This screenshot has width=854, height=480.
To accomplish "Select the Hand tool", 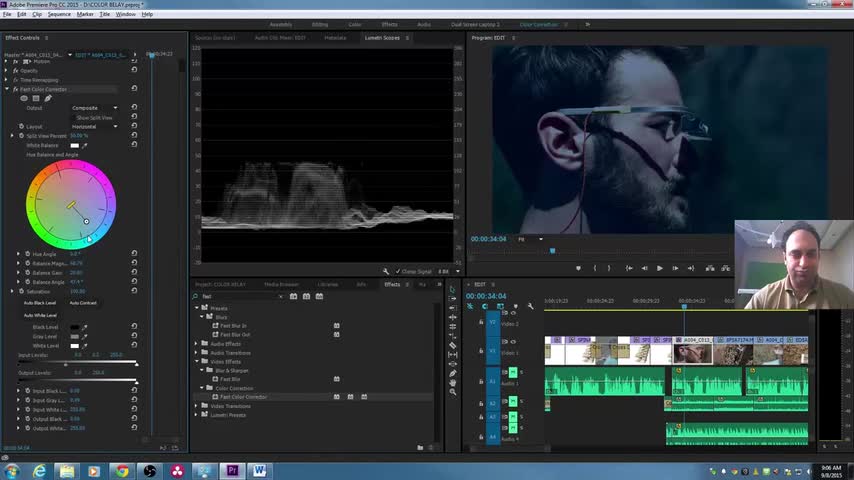I will click(x=453, y=382).
